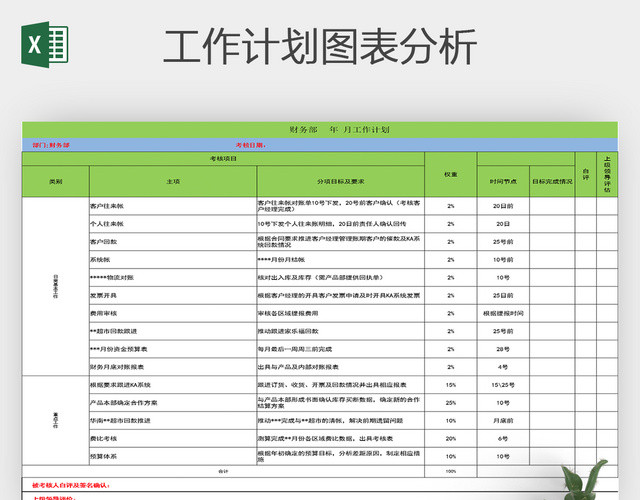Select the 自评 column header
The height and width of the screenshot is (500, 640).
pos(586,174)
